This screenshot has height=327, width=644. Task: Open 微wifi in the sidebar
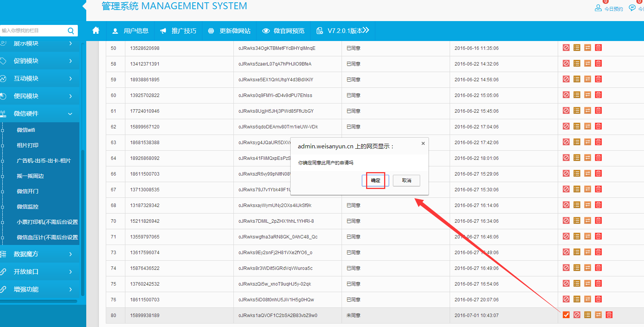point(26,130)
